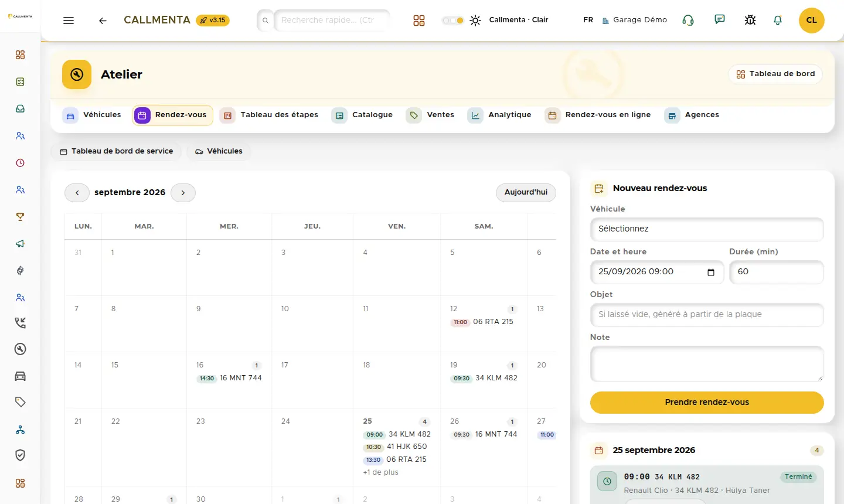The width and height of the screenshot is (844, 504).
Task: Click the Durée (min) field
Action: [x=777, y=273]
